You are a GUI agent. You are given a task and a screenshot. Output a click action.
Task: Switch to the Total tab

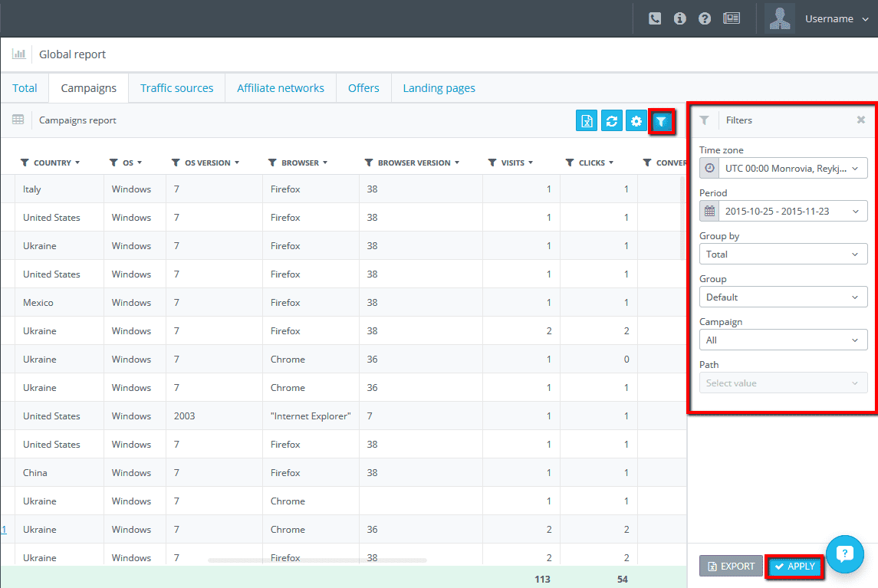coord(25,88)
